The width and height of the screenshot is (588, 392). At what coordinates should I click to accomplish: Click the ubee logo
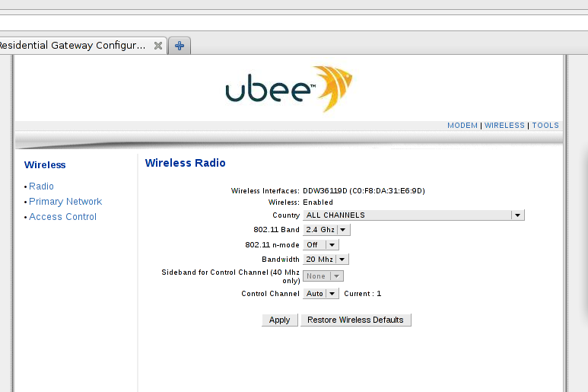point(289,89)
